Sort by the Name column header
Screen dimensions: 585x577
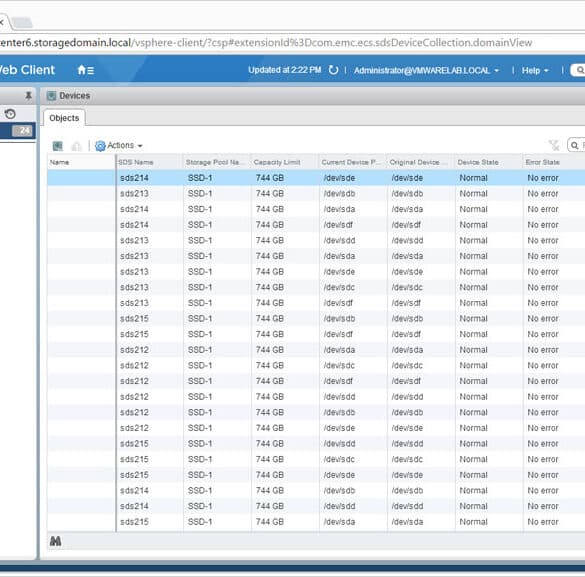pos(81,162)
